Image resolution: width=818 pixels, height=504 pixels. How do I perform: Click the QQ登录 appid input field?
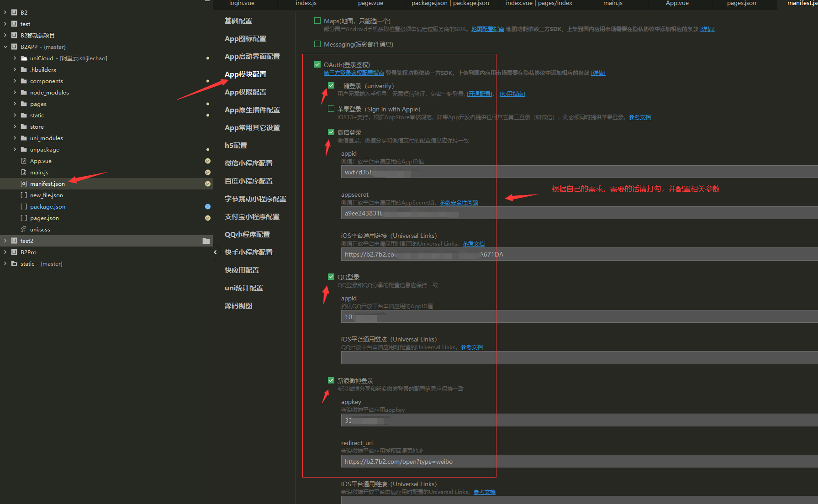[579, 317]
